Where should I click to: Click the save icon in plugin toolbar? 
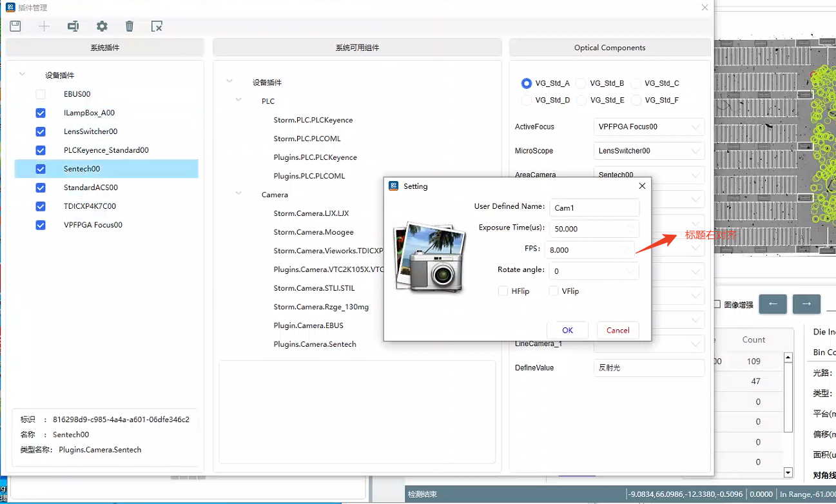[15, 26]
